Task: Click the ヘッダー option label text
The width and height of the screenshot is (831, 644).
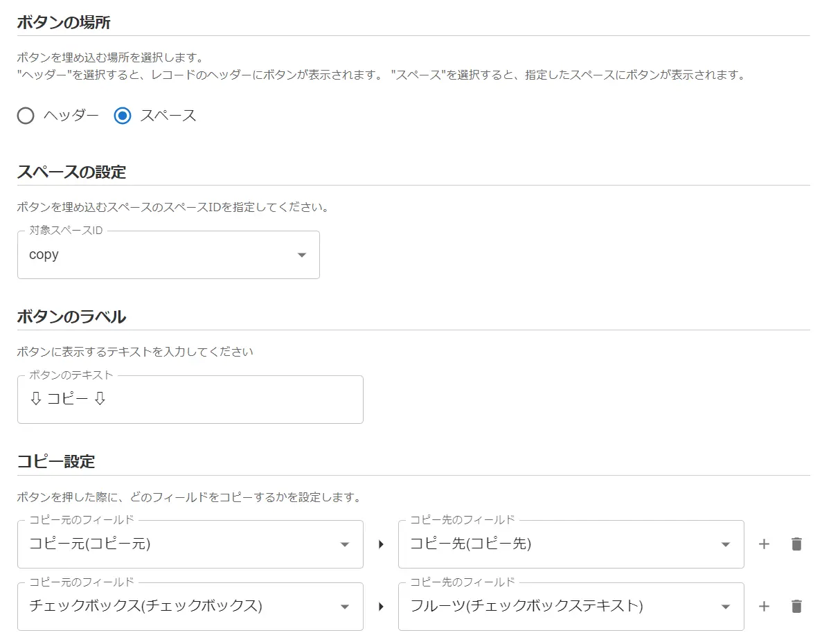Action: click(x=71, y=116)
